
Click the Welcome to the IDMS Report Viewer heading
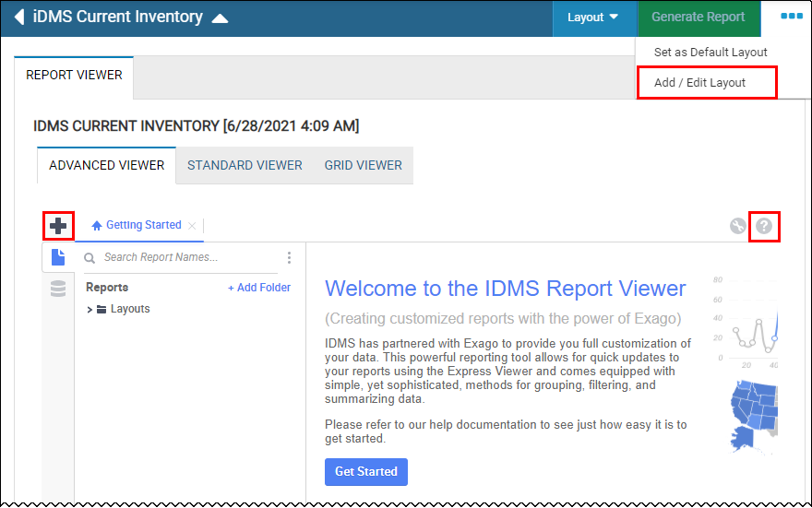506,289
